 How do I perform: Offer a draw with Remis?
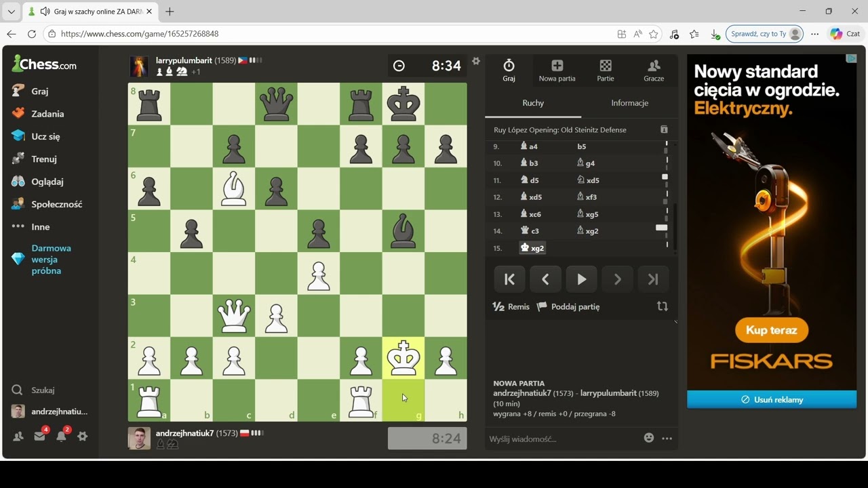pos(511,307)
